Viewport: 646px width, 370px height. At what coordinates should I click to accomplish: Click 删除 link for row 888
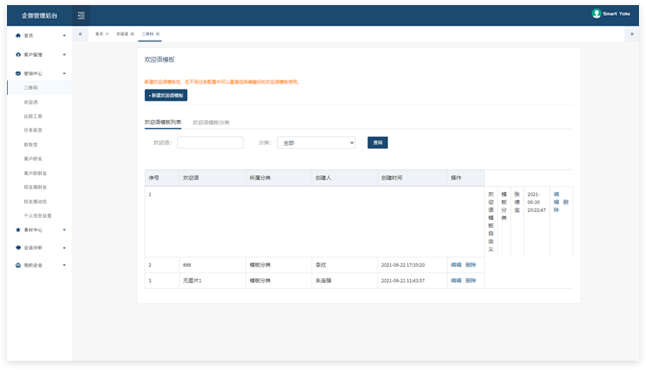[470, 265]
